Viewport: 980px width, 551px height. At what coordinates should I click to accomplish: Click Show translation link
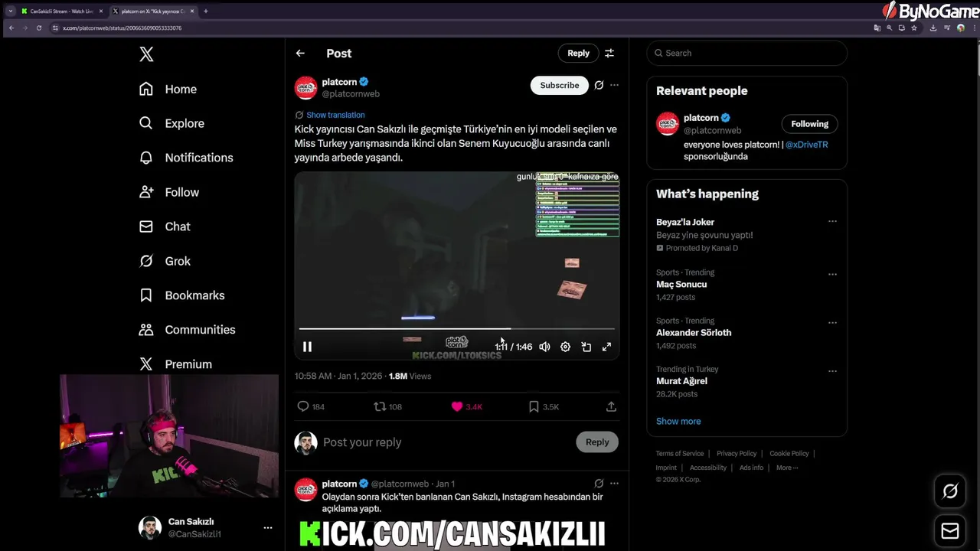coord(335,115)
